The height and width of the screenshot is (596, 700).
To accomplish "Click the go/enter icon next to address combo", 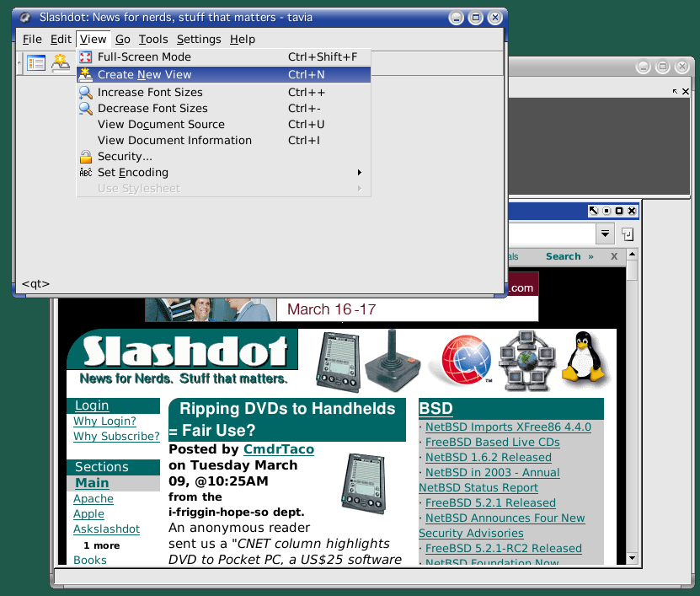I will (x=628, y=234).
